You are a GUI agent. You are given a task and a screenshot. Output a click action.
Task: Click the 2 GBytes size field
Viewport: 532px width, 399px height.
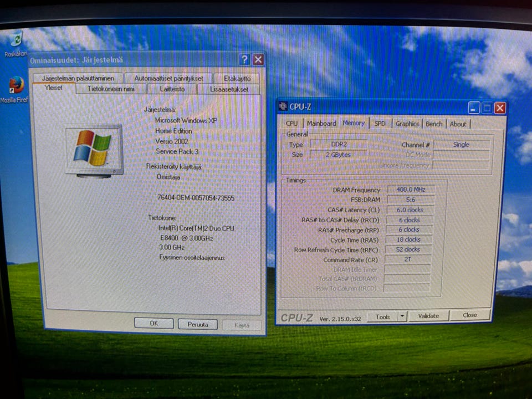point(338,155)
